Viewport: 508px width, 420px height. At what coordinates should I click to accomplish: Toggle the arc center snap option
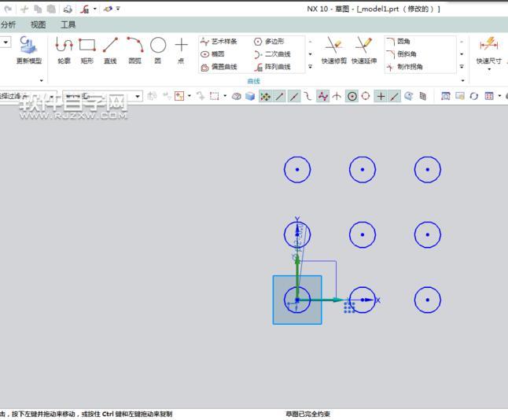[352, 96]
